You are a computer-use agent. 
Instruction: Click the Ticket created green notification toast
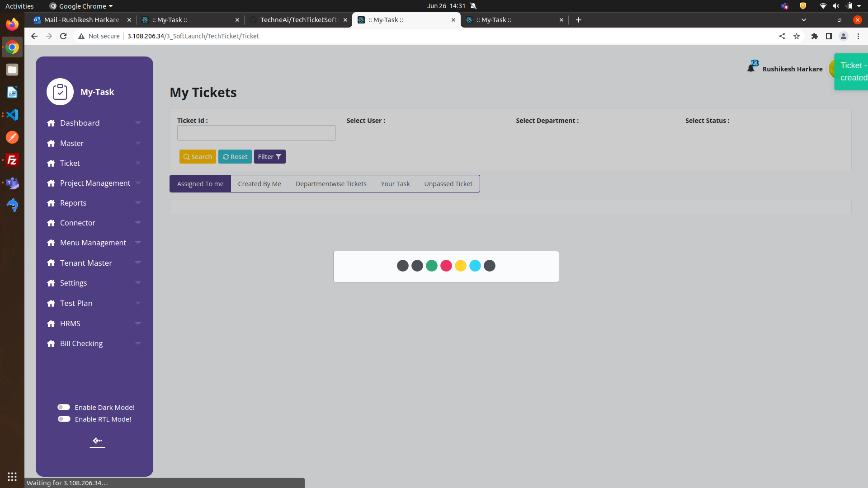851,72
